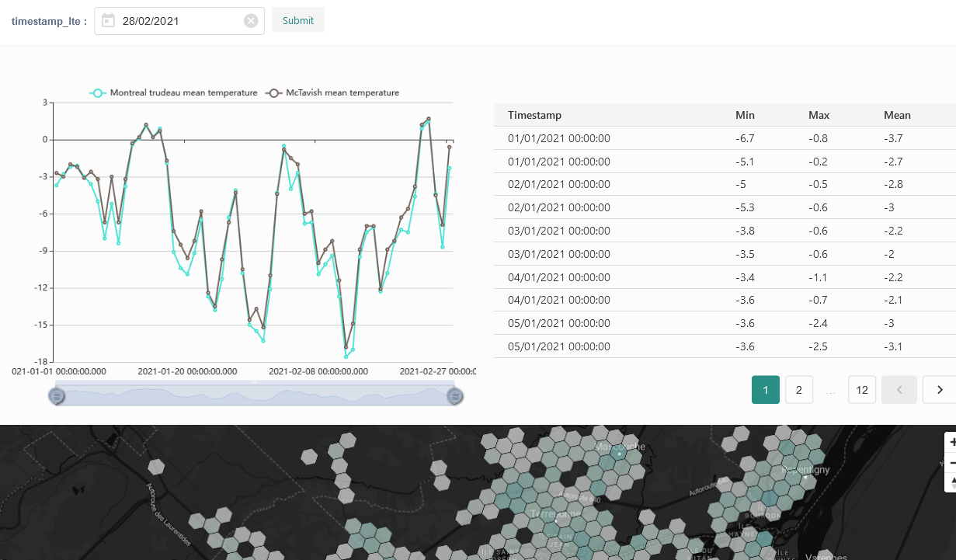
Task: Click the timestamp_lte field label
Action: coord(49,21)
